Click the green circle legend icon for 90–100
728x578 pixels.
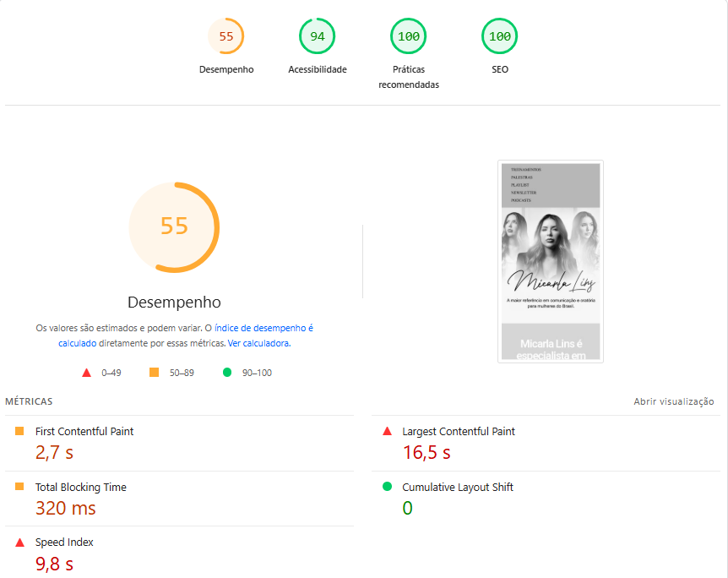tap(226, 373)
